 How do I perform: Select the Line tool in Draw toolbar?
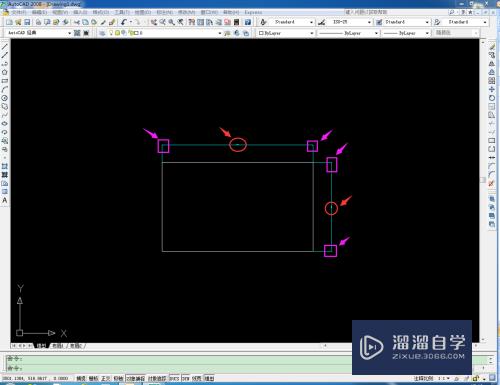tap(5, 46)
